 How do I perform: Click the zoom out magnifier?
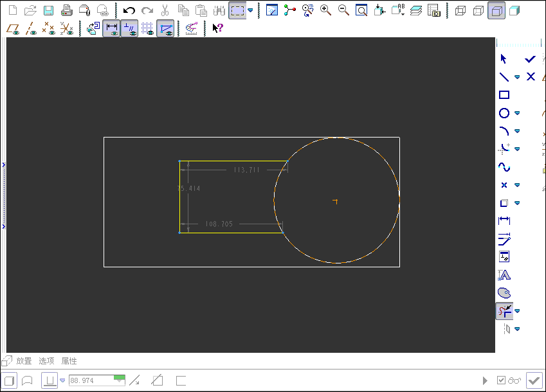(x=343, y=10)
